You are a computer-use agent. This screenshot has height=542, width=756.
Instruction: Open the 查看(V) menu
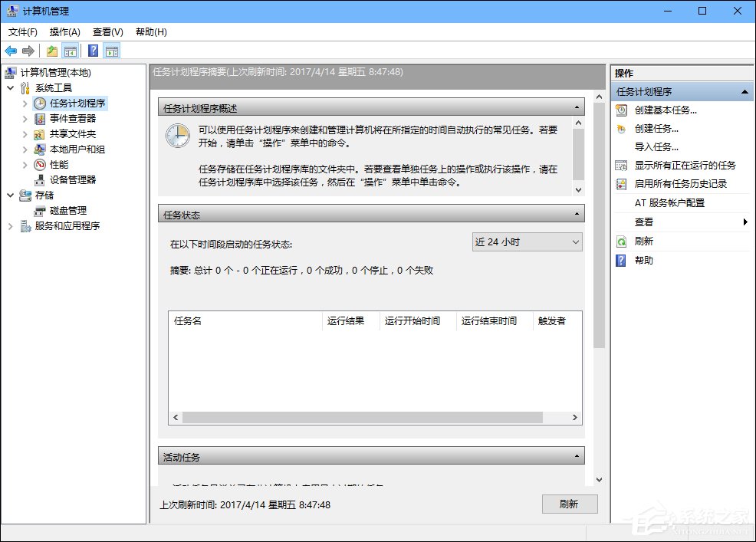point(107,32)
